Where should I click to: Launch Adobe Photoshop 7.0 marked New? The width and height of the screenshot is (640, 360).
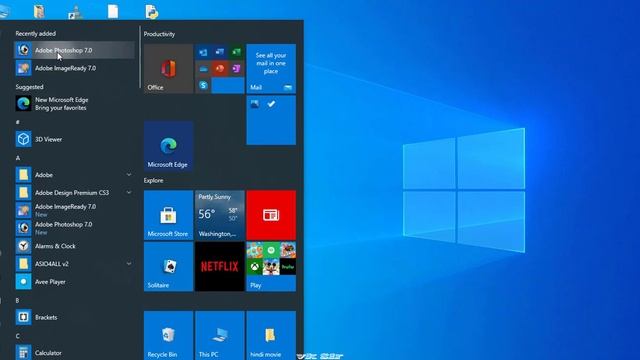coord(74,228)
